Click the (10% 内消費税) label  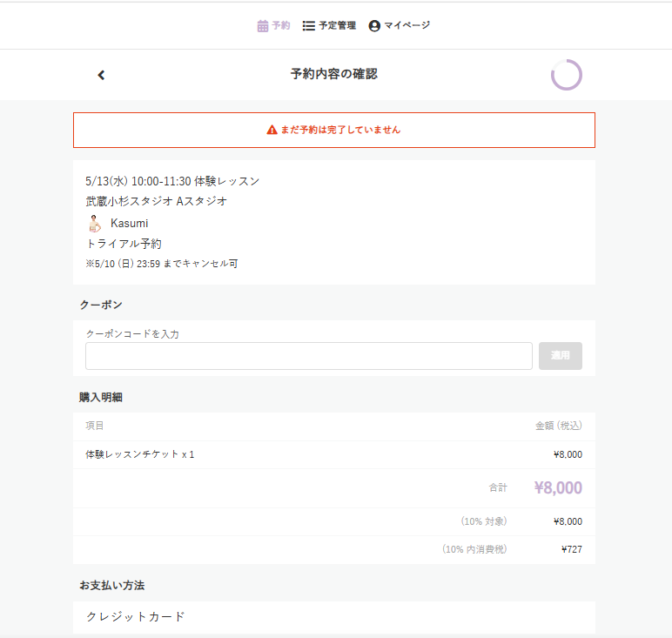point(474,549)
